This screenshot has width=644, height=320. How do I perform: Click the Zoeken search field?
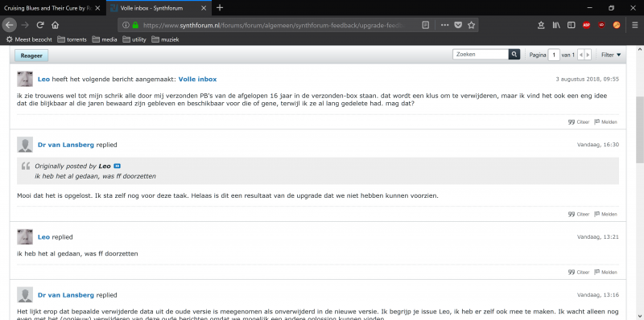pyautogui.click(x=481, y=55)
